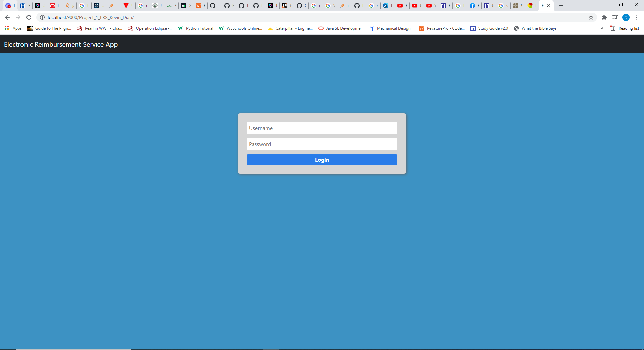Open the Chrome three-dot menu
This screenshot has width=644, height=350.
[x=637, y=17]
